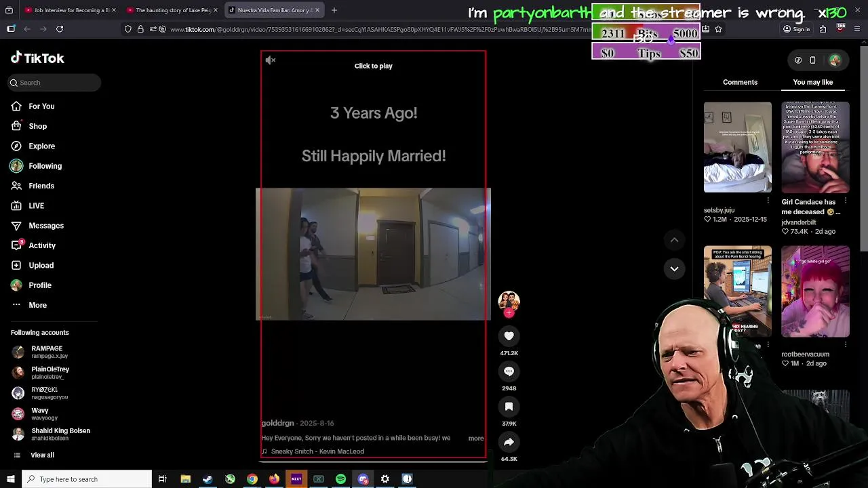Click the TikTok search field
Viewport: 868px width, 488px height.
[54, 83]
